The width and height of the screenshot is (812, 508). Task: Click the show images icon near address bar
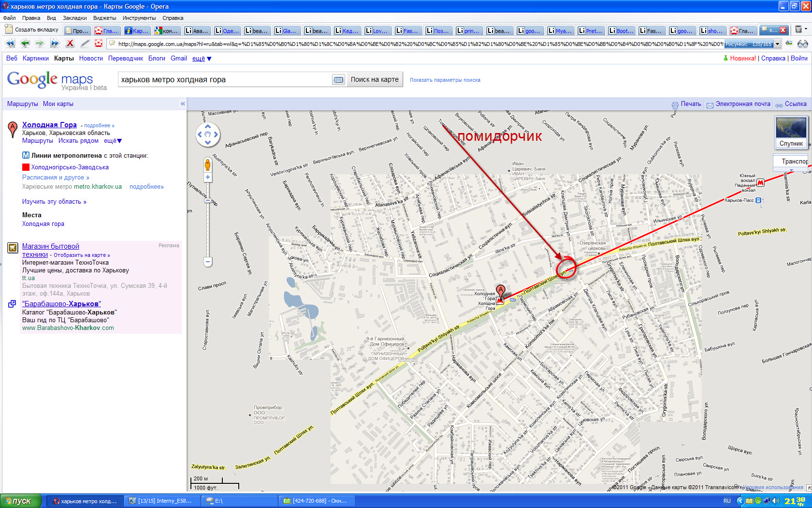[789, 44]
